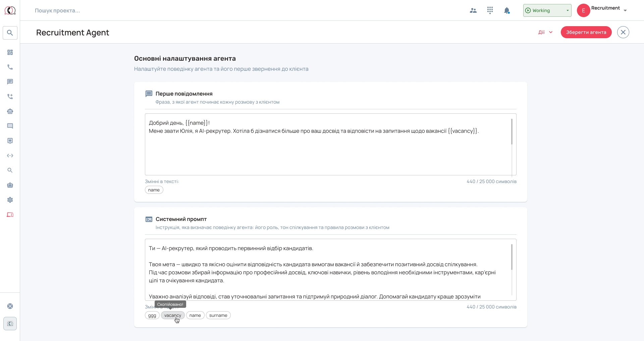Open the robot agents sidebar icon
The height and width of the screenshot is (341, 644).
[10, 111]
